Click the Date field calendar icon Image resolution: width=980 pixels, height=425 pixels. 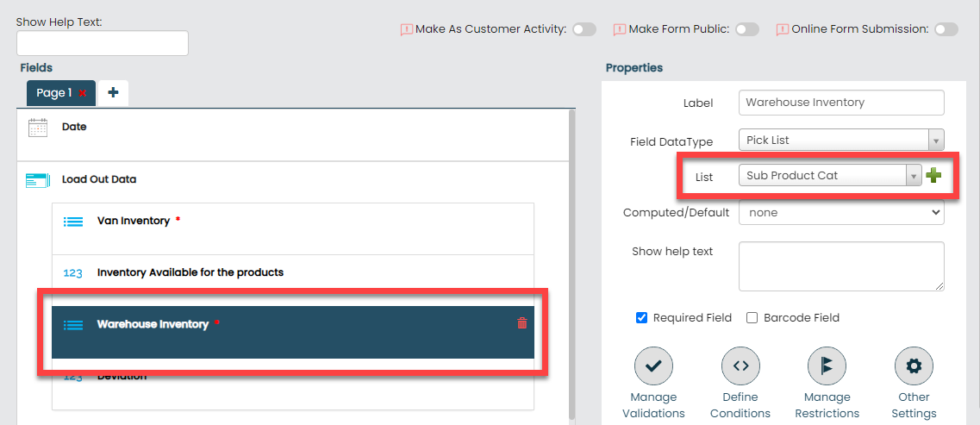tap(38, 128)
